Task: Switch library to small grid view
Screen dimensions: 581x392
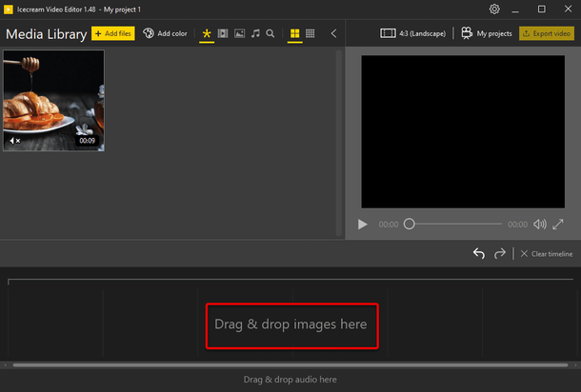Action: (x=311, y=33)
